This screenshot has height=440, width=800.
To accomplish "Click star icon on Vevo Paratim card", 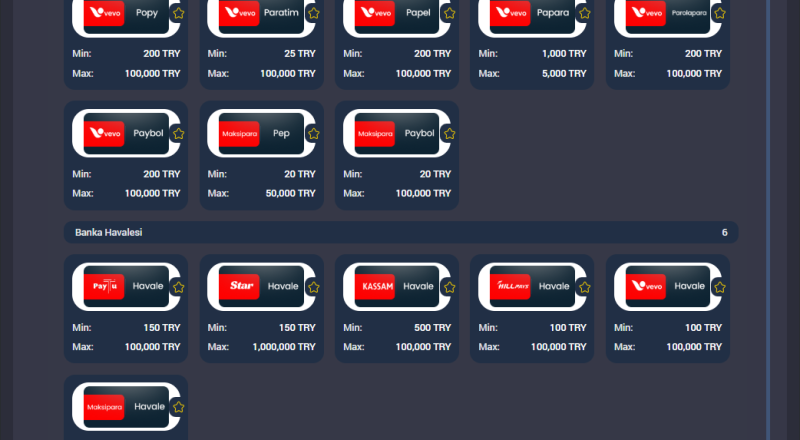I will tap(313, 14).
